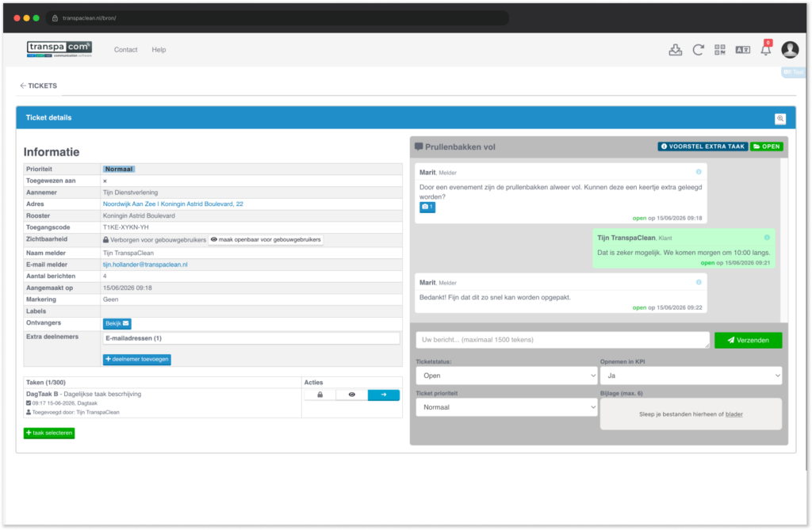Click VOORSTEL EXTRA TAAK badge
This screenshot has height=530, width=812.
pyautogui.click(x=703, y=147)
